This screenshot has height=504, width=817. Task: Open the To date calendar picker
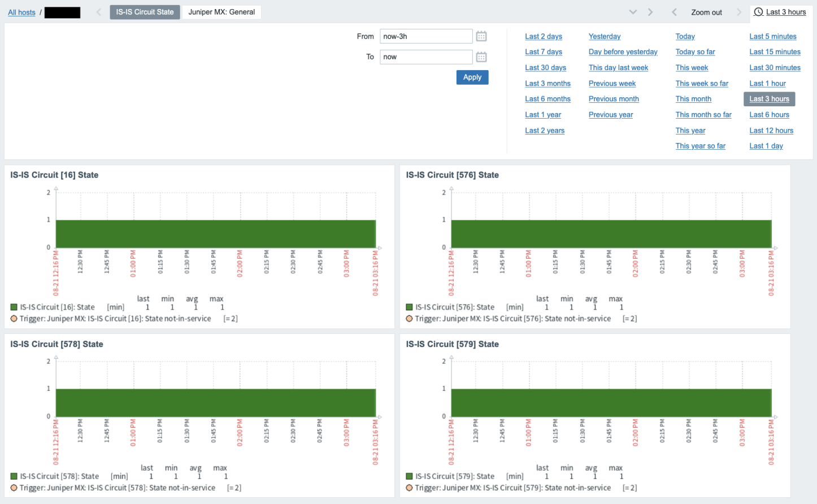tap(481, 57)
